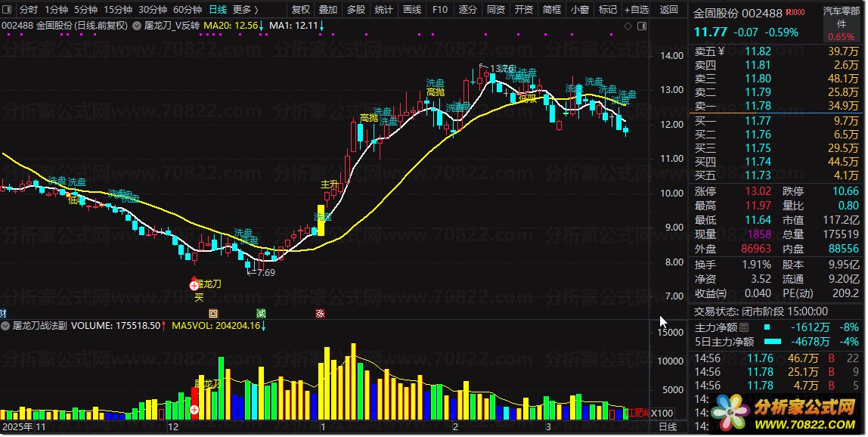
Task: Click the PE(动) 209.2 value
Action: click(845, 293)
